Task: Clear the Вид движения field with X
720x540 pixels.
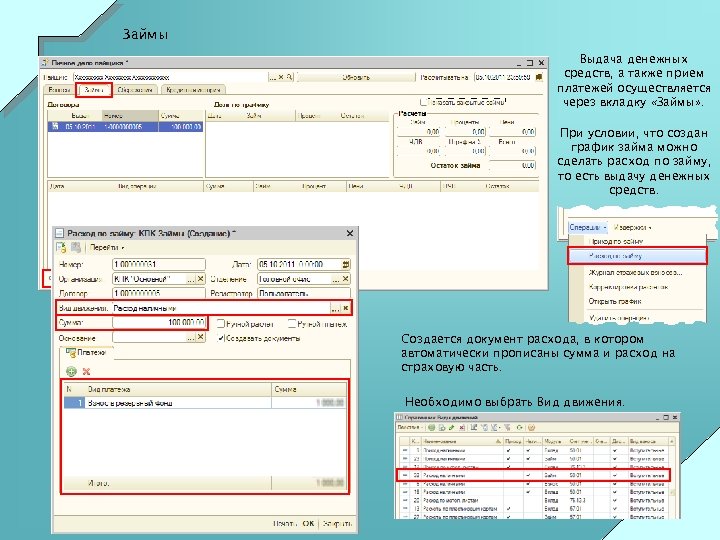Action: click(x=346, y=309)
